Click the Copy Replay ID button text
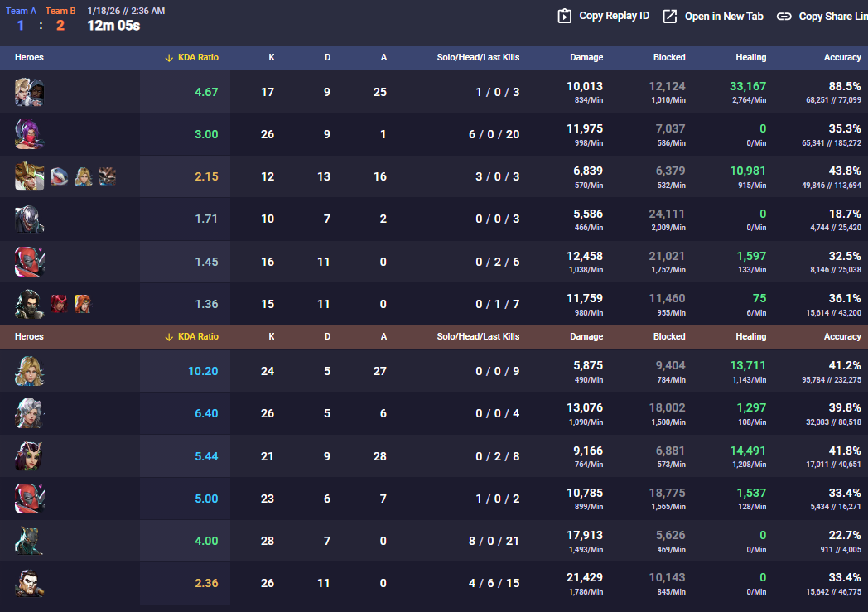The image size is (868, 612). pos(614,16)
